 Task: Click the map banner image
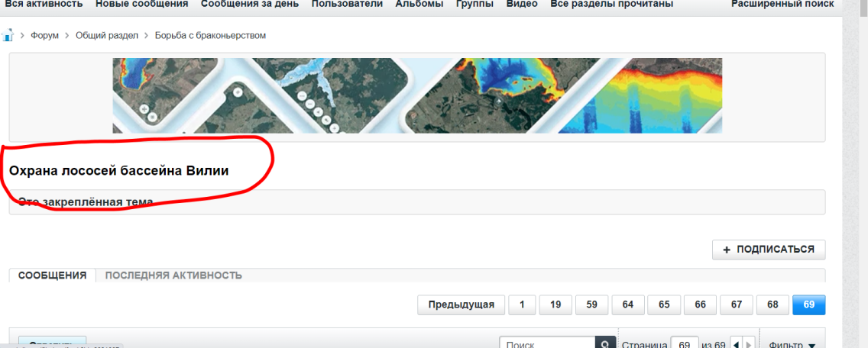[416, 95]
